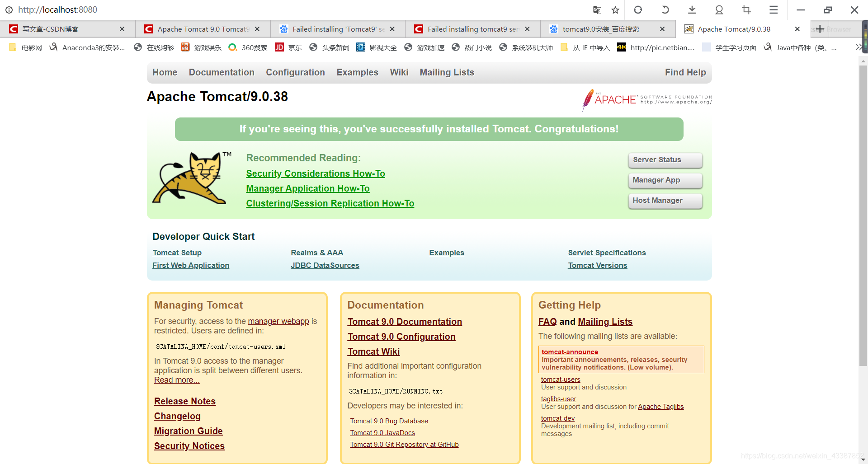
Task: Click the Apache Software Foundation logo
Action: pyautogui.click(x=647, y=99)
